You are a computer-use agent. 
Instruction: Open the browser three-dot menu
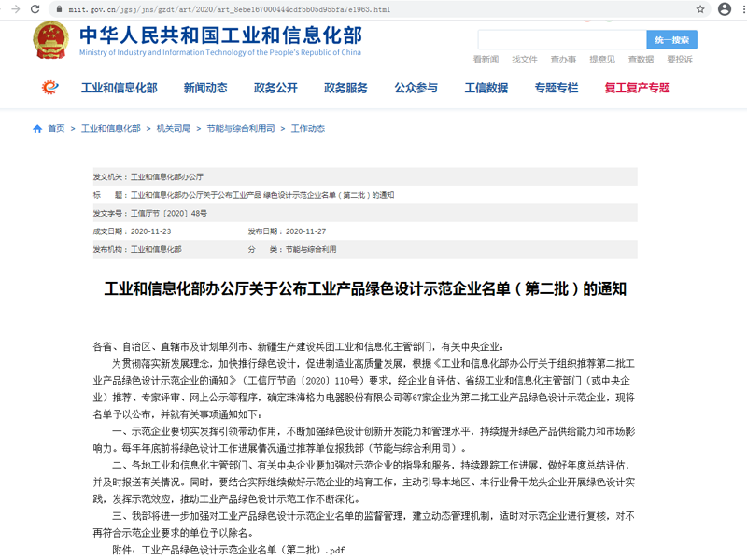coord(741,9)
